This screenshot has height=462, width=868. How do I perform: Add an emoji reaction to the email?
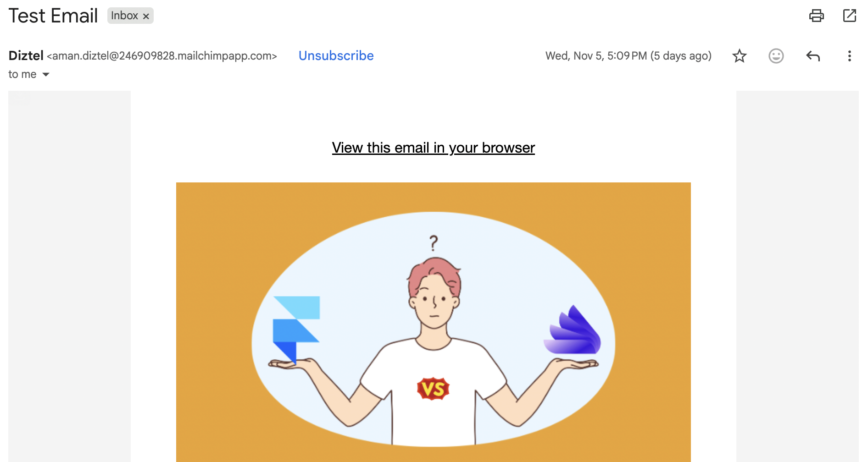(776, 56)
